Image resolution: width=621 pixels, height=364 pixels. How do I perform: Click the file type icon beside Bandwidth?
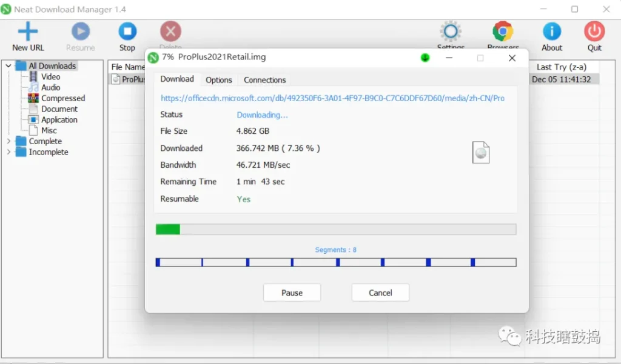tap(481, 153)
